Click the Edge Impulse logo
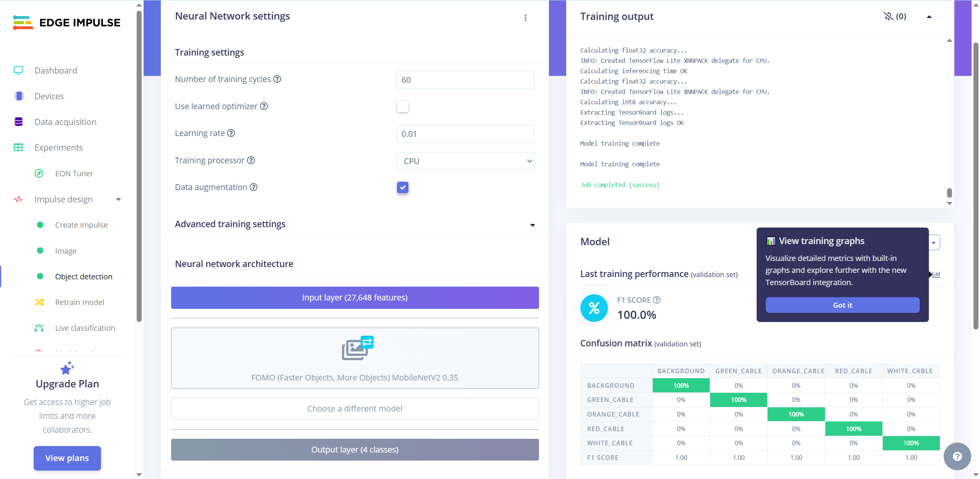The image size is (980, 479). (x=67, y=23)
